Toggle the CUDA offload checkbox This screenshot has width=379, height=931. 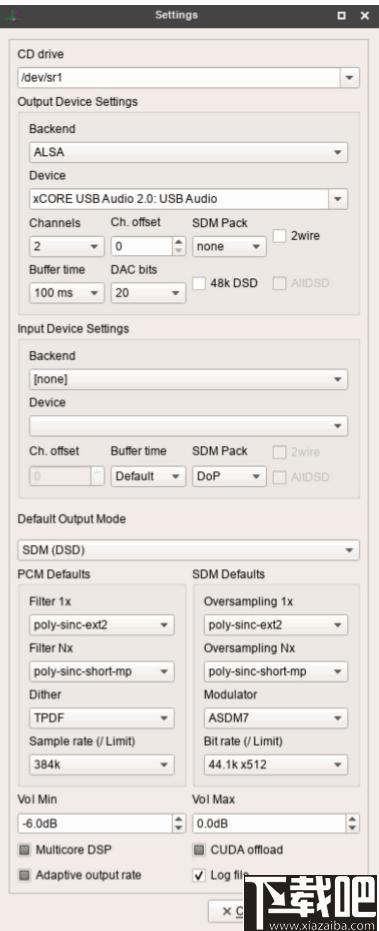click(x=199, y=850)
